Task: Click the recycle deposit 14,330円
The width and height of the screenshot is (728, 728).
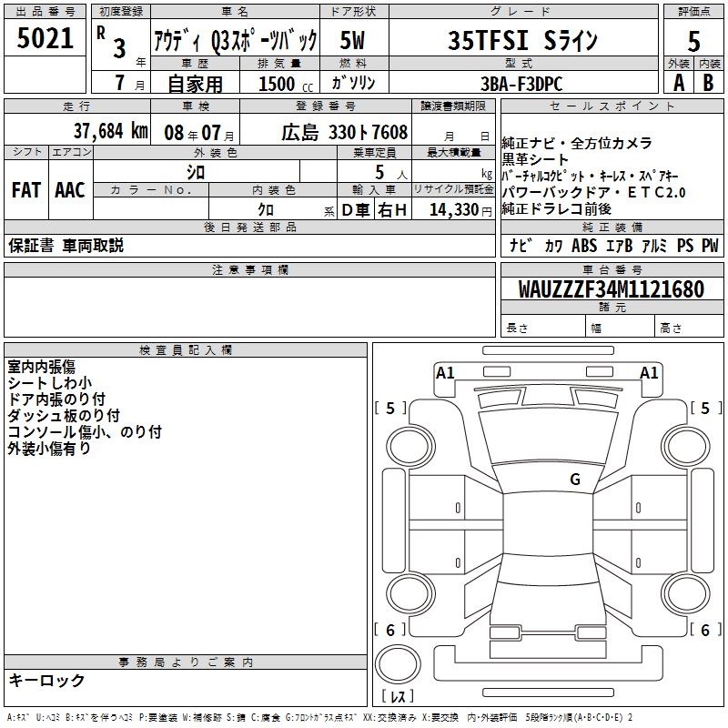Action: coord(460,210)
